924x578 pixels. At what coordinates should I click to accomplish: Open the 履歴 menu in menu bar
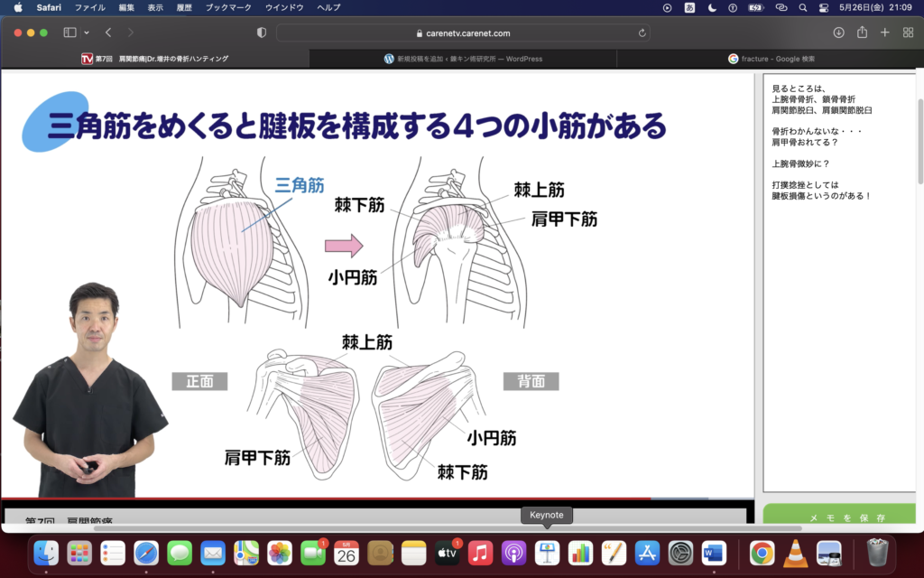tap(183, 7)
